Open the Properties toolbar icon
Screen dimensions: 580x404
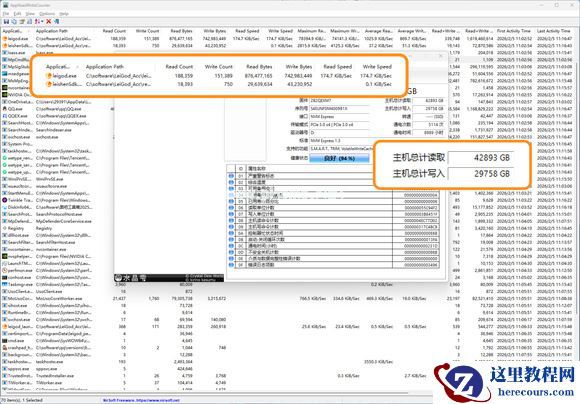pyautogui.click(x=22, y=22)
